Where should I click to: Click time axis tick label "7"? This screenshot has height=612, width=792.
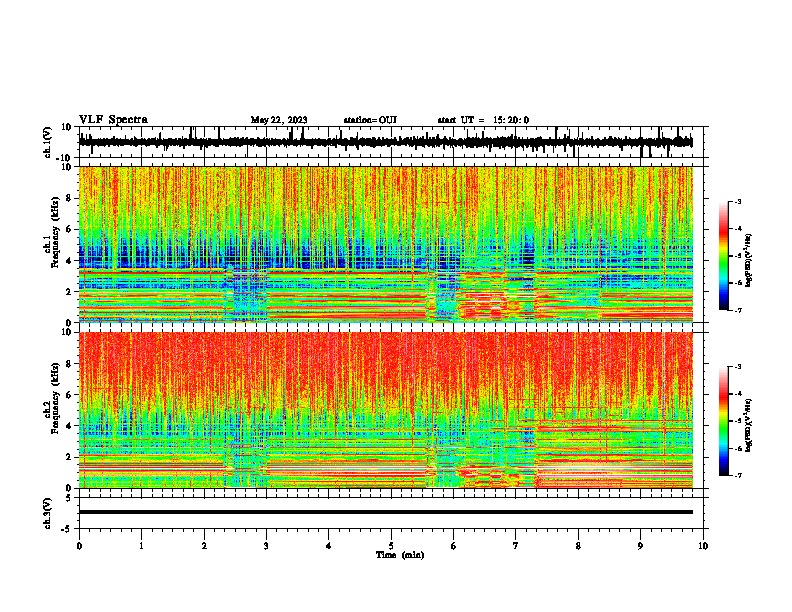[516, 546]
